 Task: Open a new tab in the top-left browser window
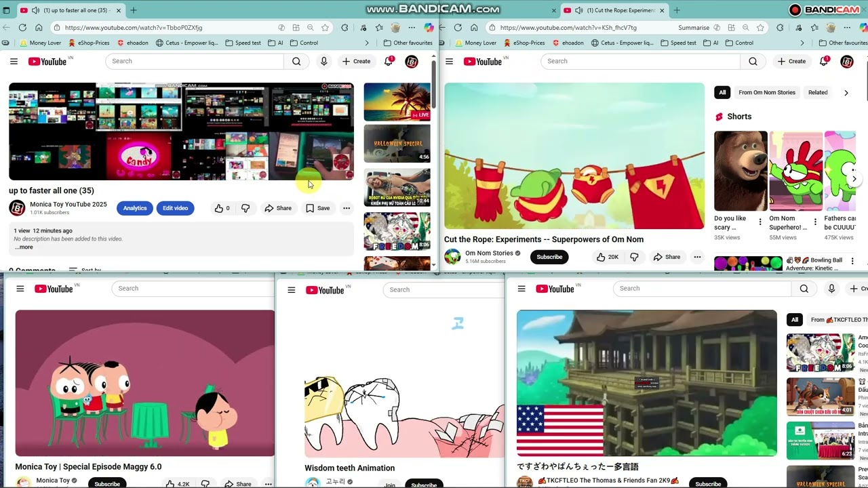133,10
